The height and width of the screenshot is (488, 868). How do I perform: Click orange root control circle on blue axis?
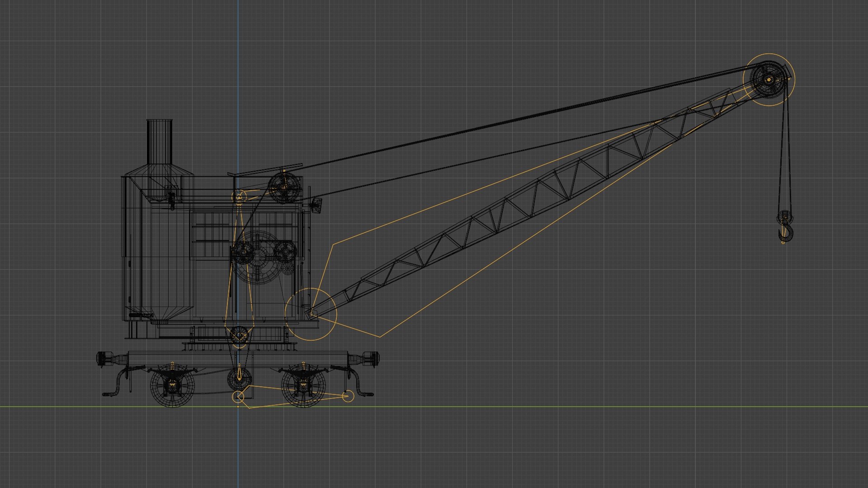(x=238, y=397)
